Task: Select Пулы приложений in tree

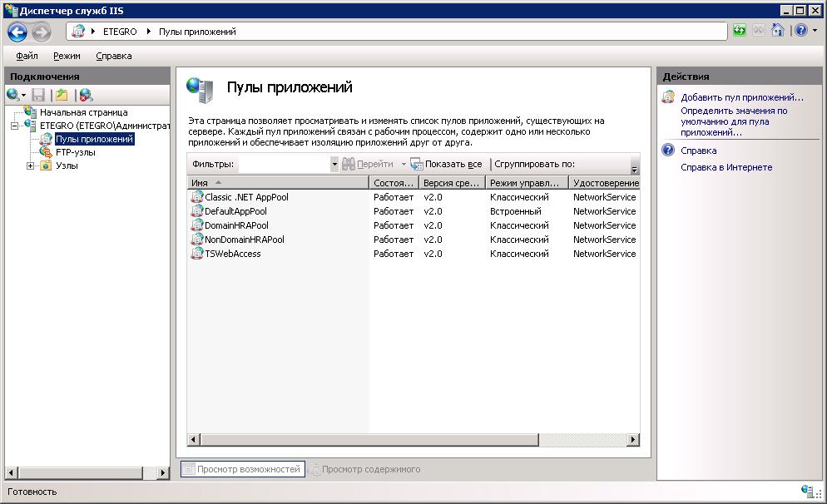Action: pos(94,139)
